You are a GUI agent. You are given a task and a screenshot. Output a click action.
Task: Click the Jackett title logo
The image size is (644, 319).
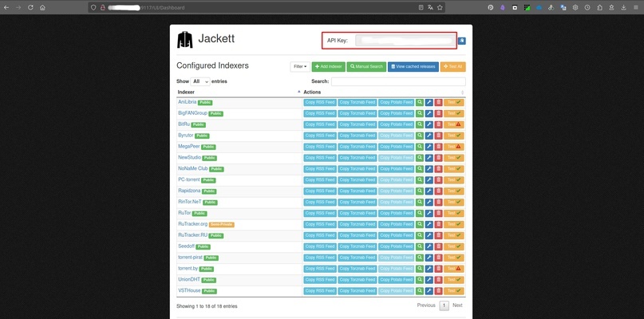206,39
